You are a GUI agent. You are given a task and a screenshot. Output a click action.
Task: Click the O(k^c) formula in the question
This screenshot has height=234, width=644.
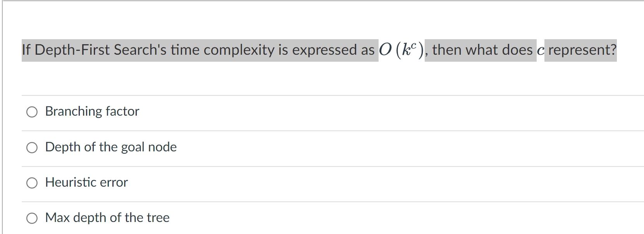click(401, 49)
